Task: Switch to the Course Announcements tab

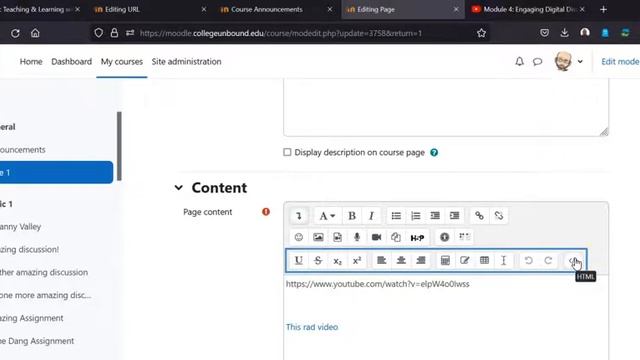Action: coord(276,9)
